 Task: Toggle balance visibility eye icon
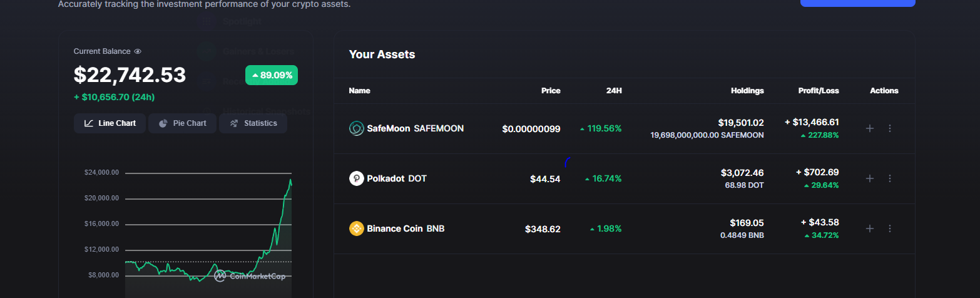click(x=138, y=51)
